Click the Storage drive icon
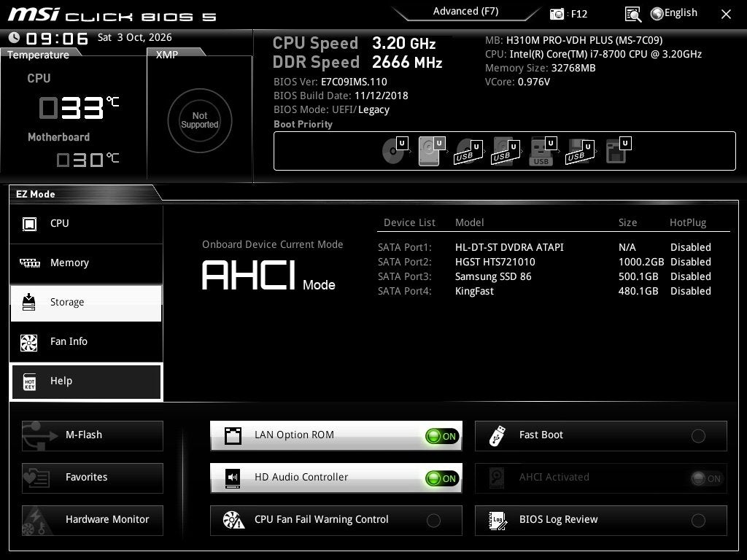This screenshot has height=560, width=747. 29,302
